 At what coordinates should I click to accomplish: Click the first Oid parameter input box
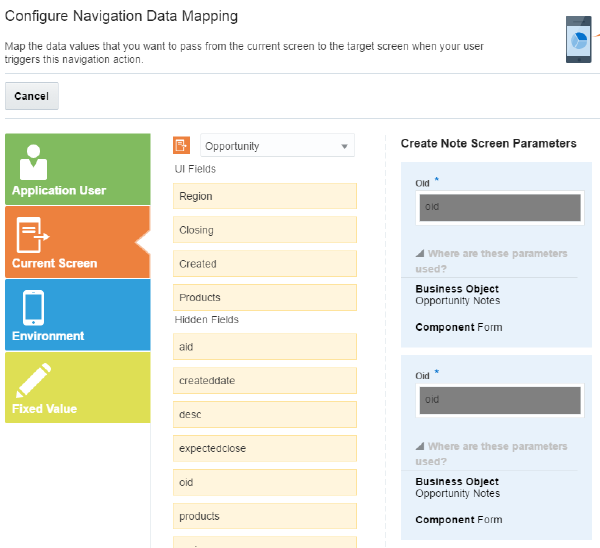(498, 207)
